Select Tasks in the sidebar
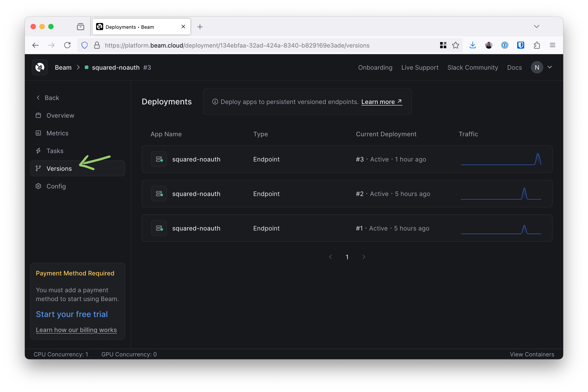588x392 pixels. tap(55, 151)
